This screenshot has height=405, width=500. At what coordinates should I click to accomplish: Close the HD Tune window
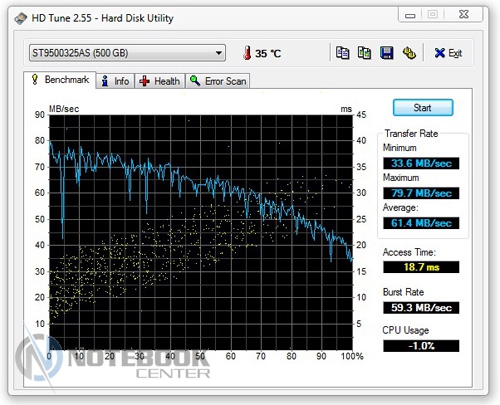463,14
